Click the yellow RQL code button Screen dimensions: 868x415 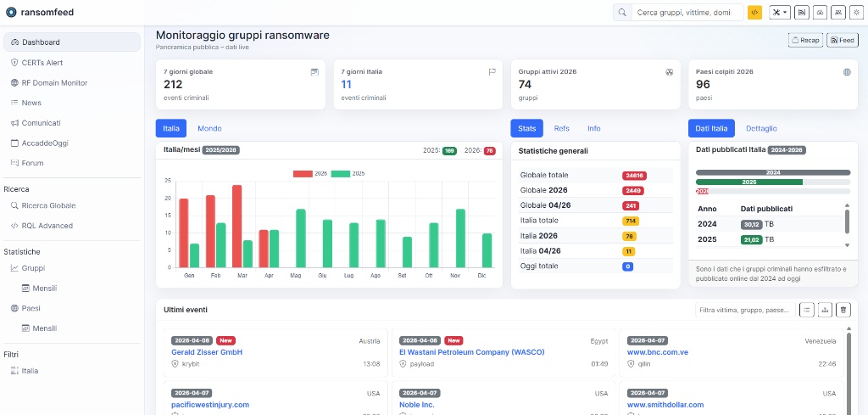coord(754,13)
